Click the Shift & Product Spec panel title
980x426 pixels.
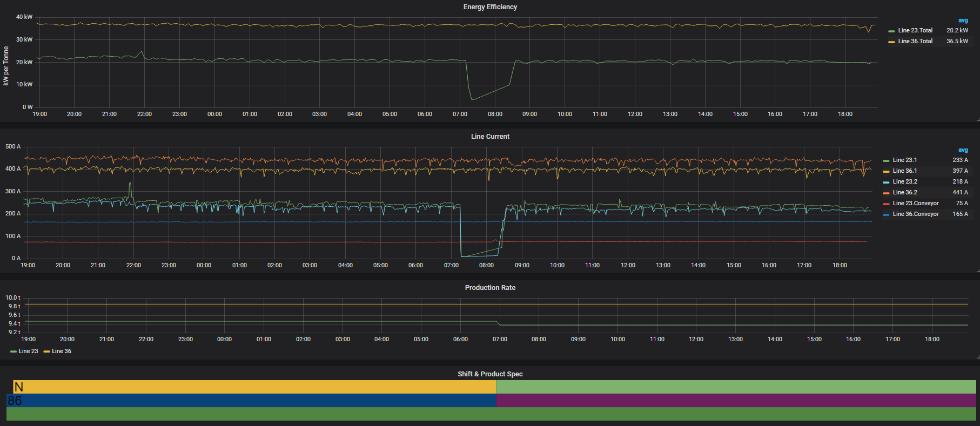pyautogui.click(x=489, y=374)
